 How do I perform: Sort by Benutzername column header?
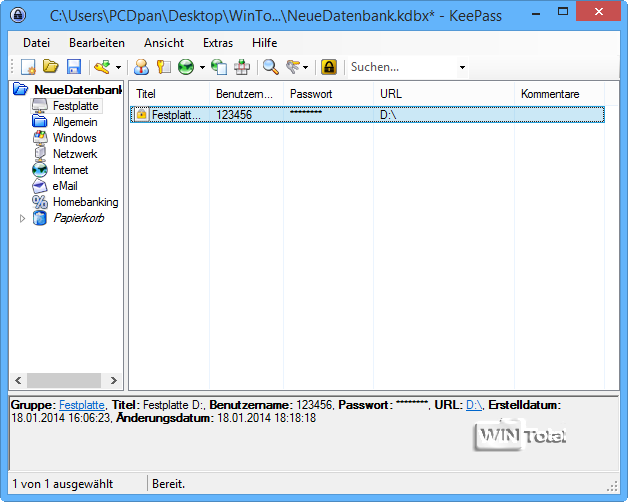(x=246, y=94)
